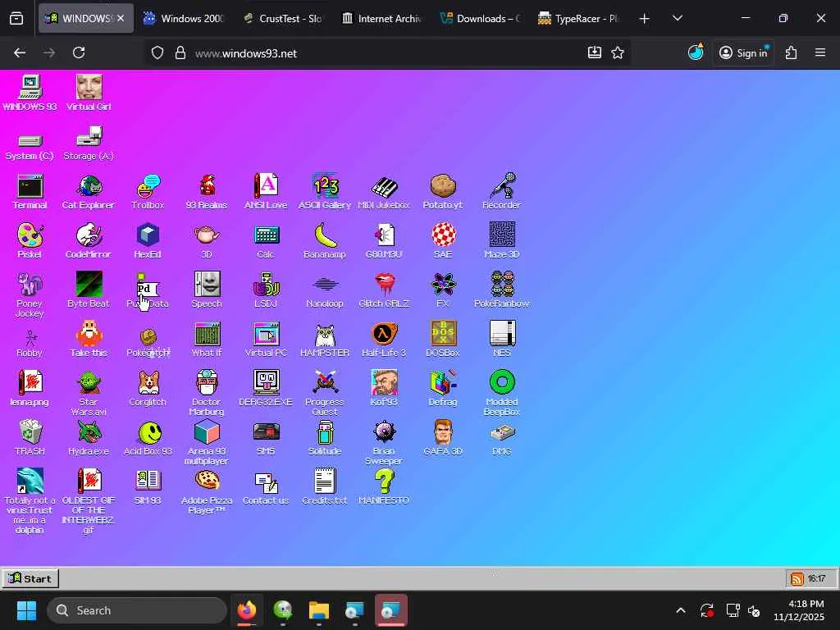Viewport: 840px width, 630px height.
Task: Open SIM 93 icon
Action: pyautogui.click(x=148, y=487)
